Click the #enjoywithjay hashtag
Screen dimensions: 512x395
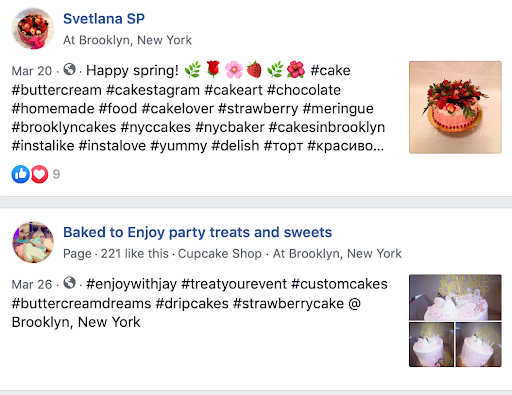(x=131, y=284)
